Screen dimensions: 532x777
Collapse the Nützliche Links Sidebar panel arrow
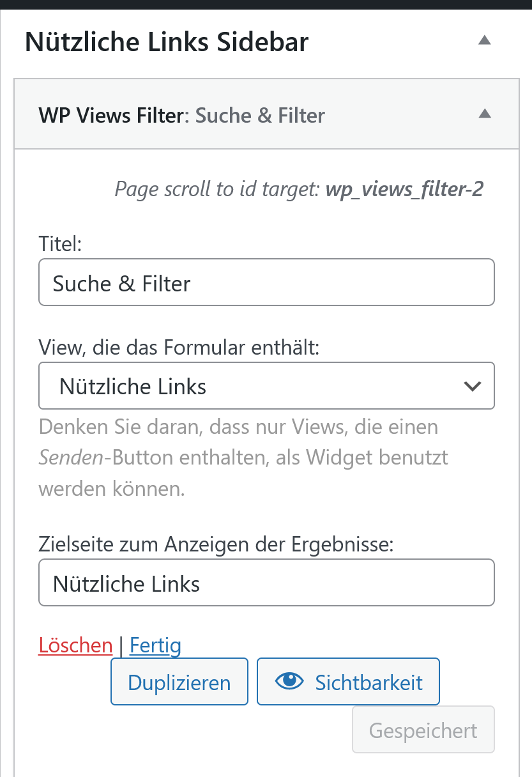coord(485,40)
